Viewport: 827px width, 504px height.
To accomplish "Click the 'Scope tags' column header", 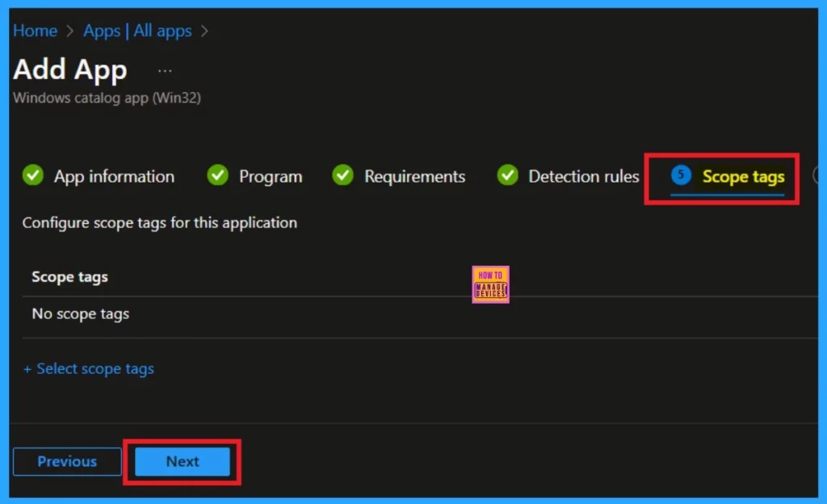I will click(x=69, y=277).
